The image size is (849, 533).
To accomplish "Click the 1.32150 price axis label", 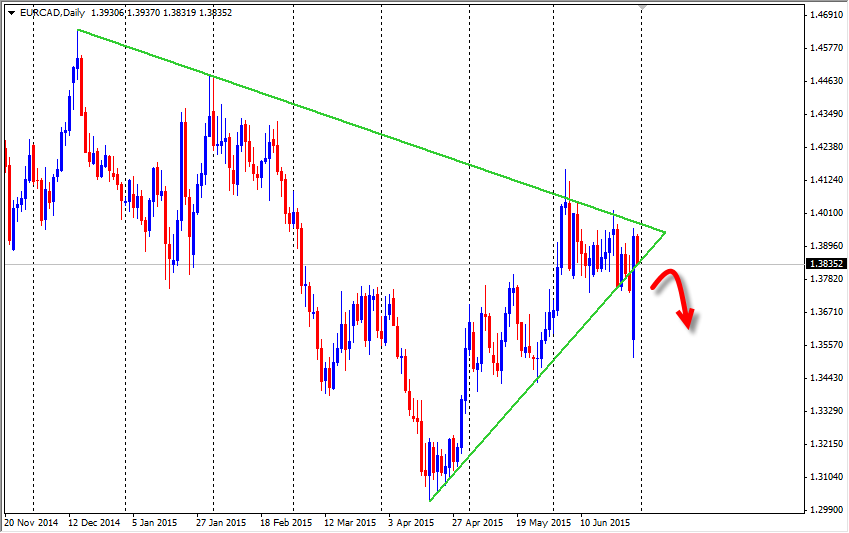I will click(x=826, y=444).
